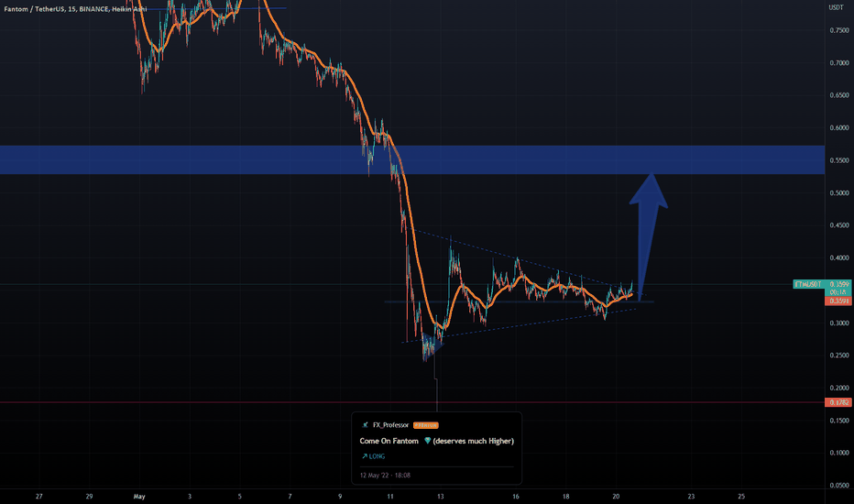The height and width of the screenshot is (504, 854).
Task: Click the 0.6000 price axis label
Action: pyautogui.click(x=839, y=128)
